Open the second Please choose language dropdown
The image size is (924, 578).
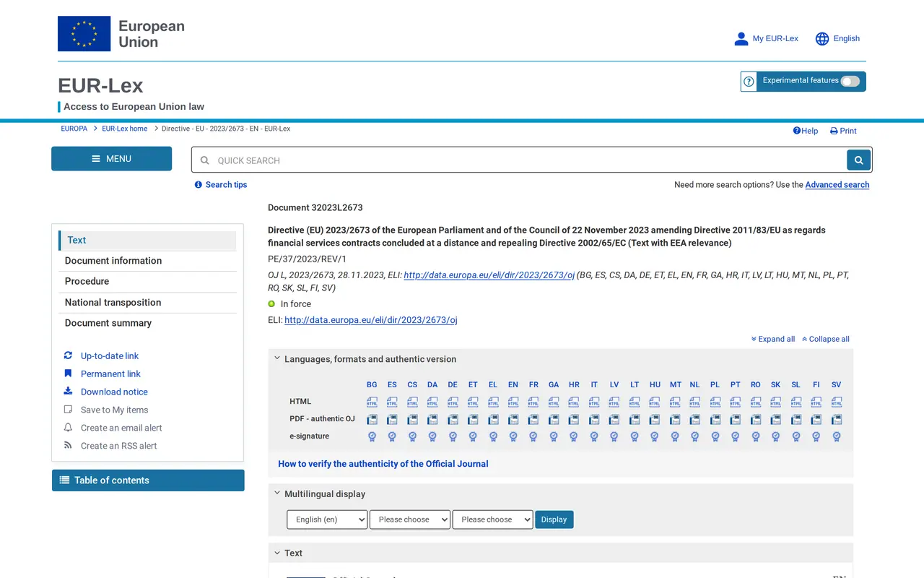410,519
